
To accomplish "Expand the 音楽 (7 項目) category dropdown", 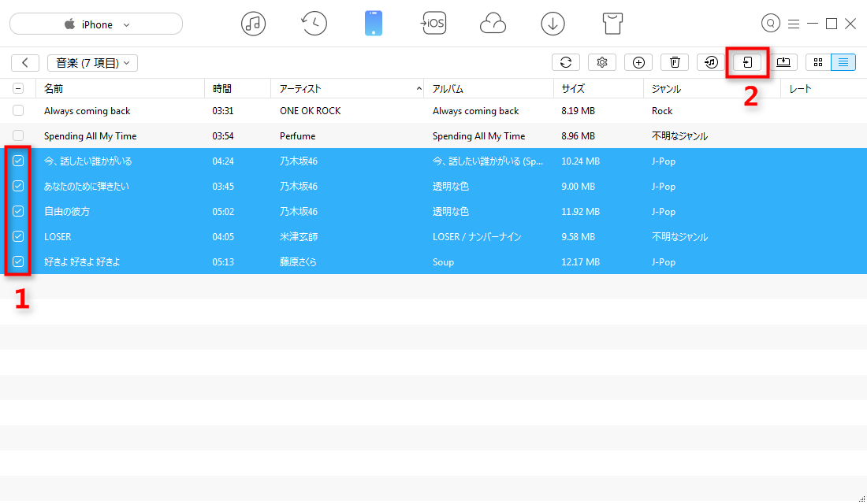I will pyautogui.click(x=92, y=63).
